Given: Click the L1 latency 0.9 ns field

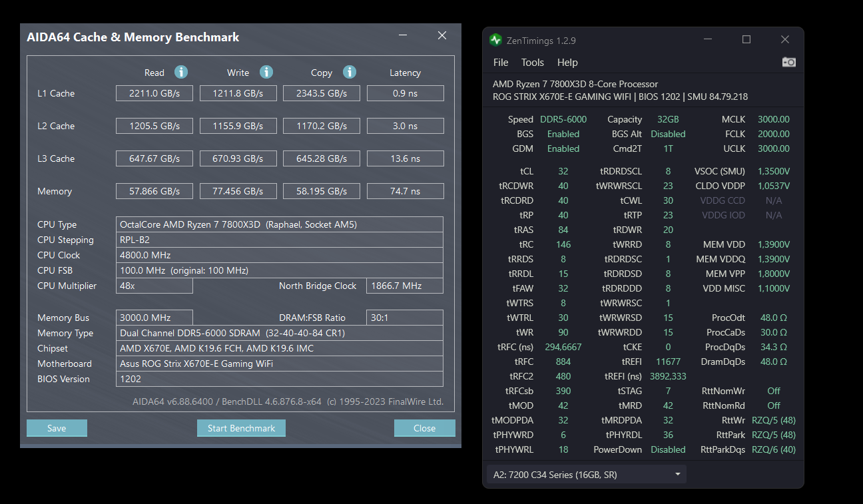Looking at the screenshot, I should tap(406, 93).
